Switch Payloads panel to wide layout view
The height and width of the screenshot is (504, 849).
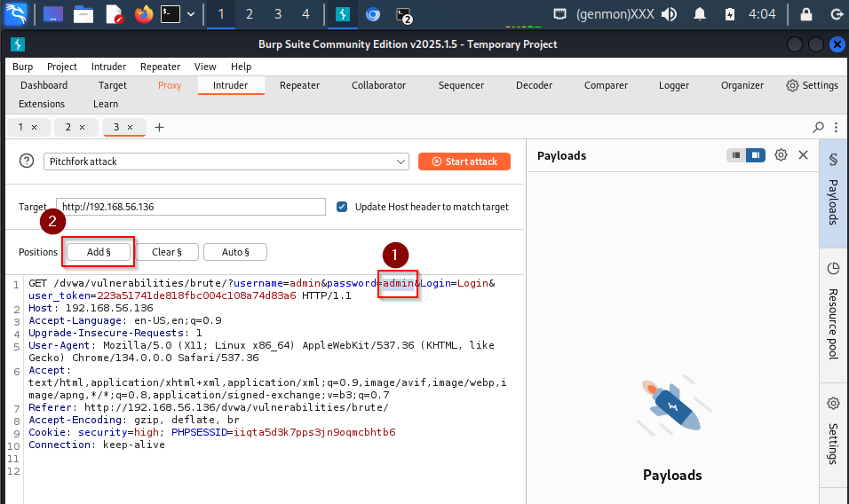[x=756, y=155]
